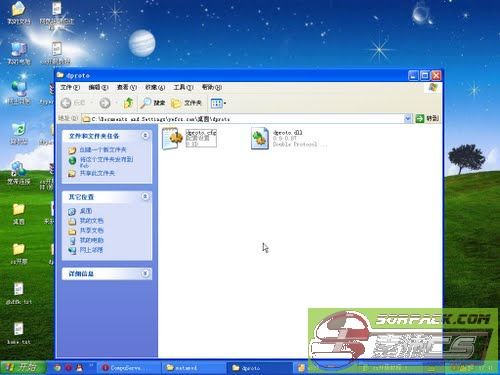
Task: Click the My Computer icon in Other Places
Action: [72, 240]
